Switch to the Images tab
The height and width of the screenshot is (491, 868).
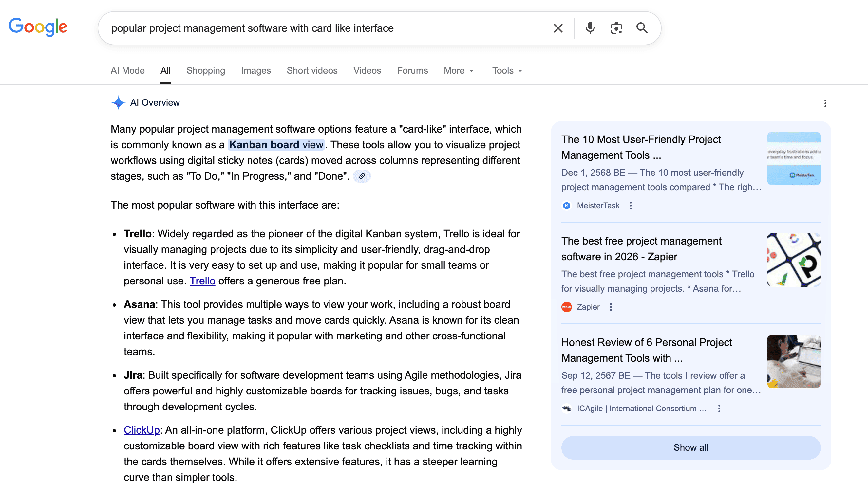pos(256,71)
